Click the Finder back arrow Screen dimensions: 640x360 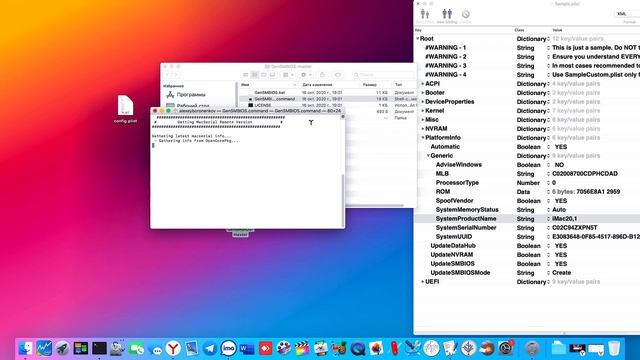(x=167, y=75)
